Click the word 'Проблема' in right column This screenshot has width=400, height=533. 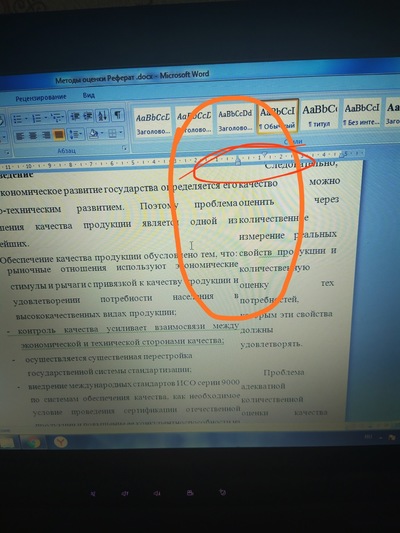[x=284, y=372]
